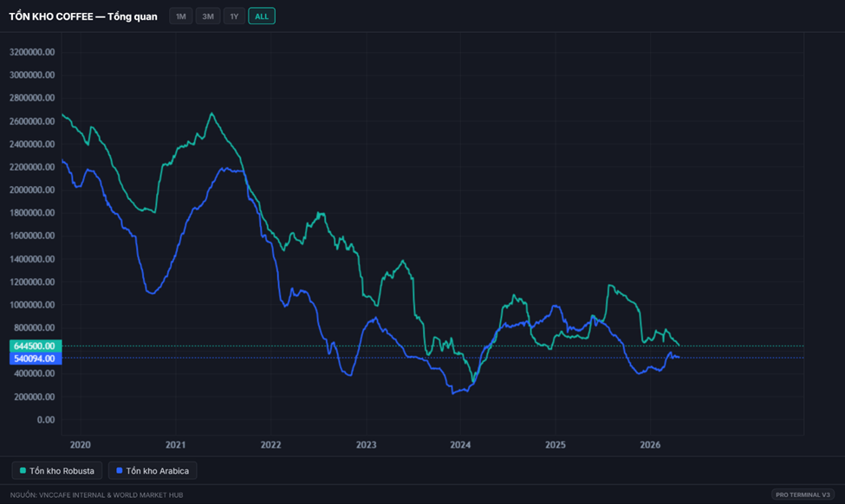Click the 0.00 value on price axis
The width and height of the screenshot is (845, 504).
pyautogui.click(x=43, y=419)
